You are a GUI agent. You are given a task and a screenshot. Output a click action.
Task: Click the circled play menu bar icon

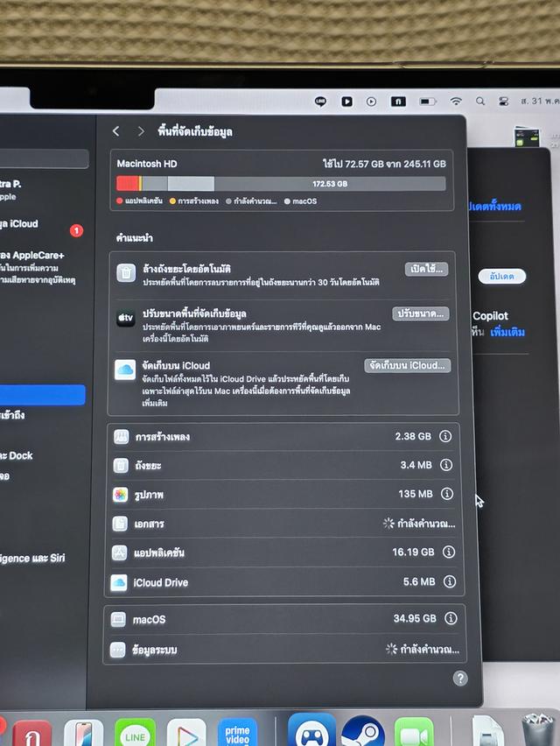point(371,102)
